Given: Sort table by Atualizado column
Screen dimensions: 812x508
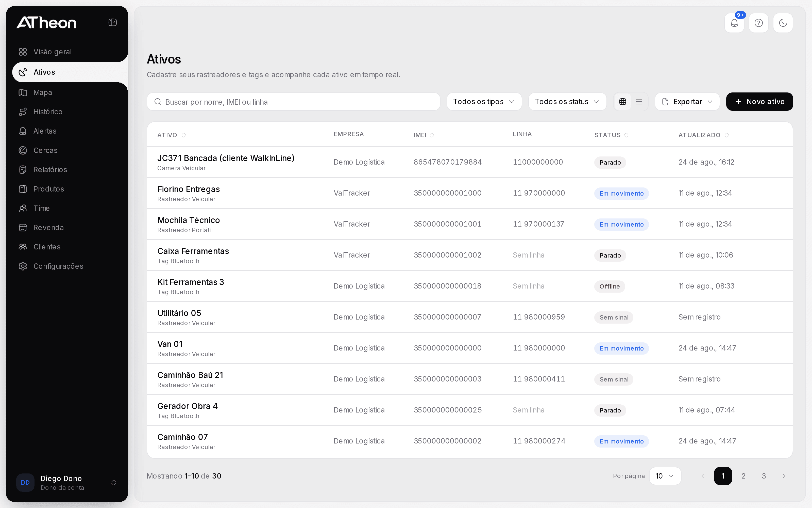Looking at the screenshot, I should [703, 135].
